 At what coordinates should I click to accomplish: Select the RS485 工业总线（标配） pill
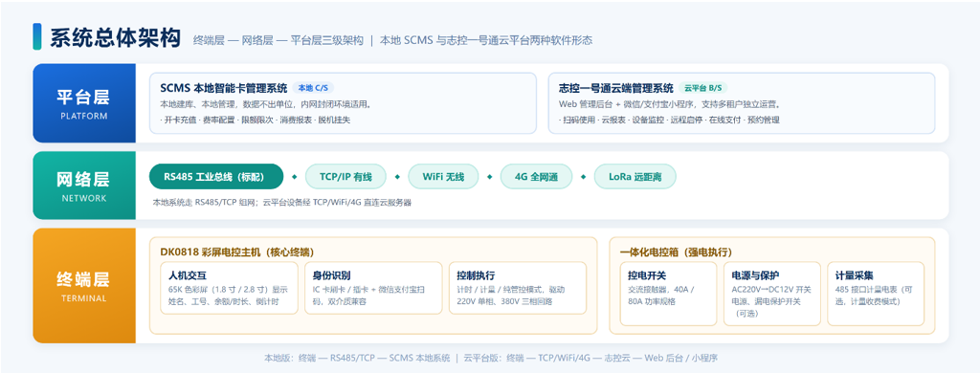(216, 177)
